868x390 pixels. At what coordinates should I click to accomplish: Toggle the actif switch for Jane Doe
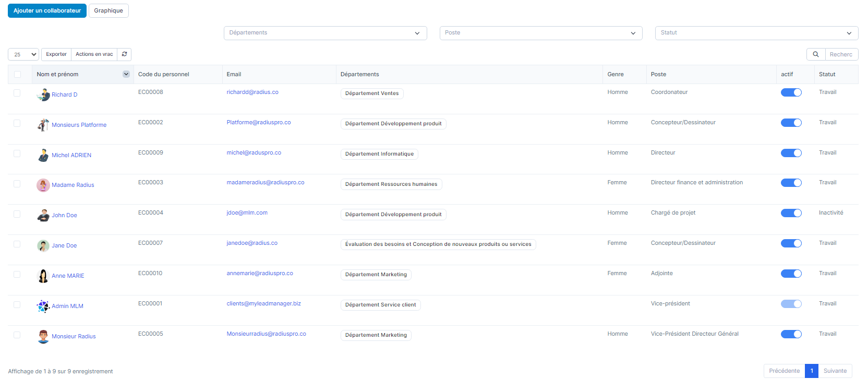(x=791, y=243)
